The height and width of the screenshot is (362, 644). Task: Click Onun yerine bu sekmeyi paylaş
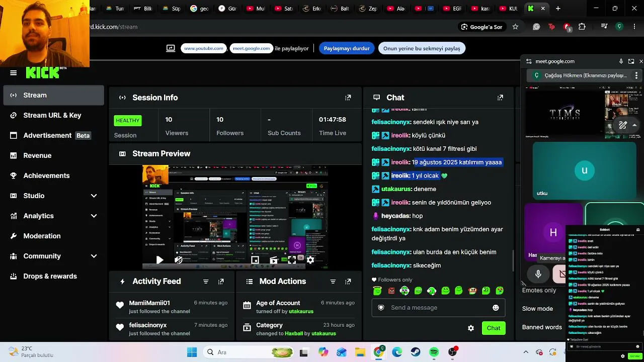pyautogui.click(x=422, y=48)
